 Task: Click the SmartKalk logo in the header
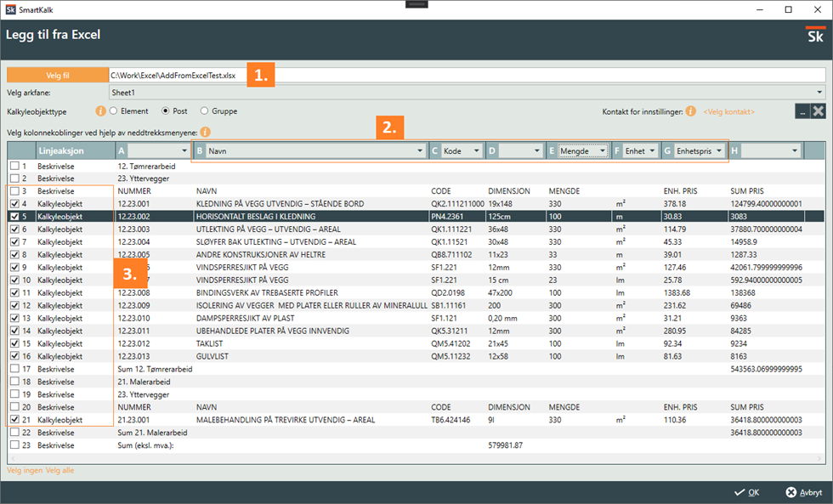[x=814, y=36]
